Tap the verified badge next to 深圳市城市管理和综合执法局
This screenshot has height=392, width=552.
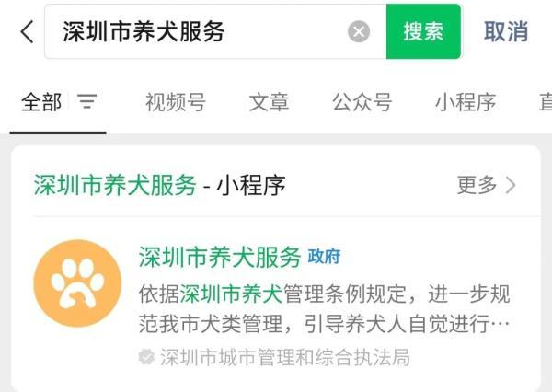[146, 357]
